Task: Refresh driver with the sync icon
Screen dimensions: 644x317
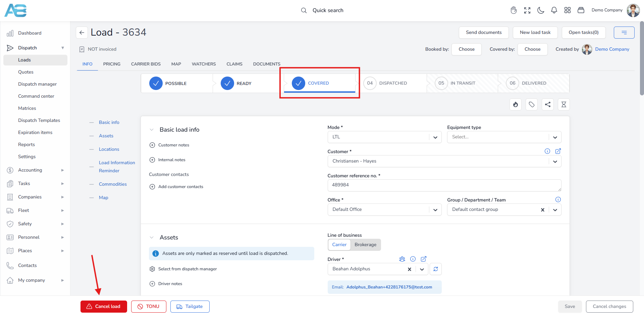Action: coord(436,269)
